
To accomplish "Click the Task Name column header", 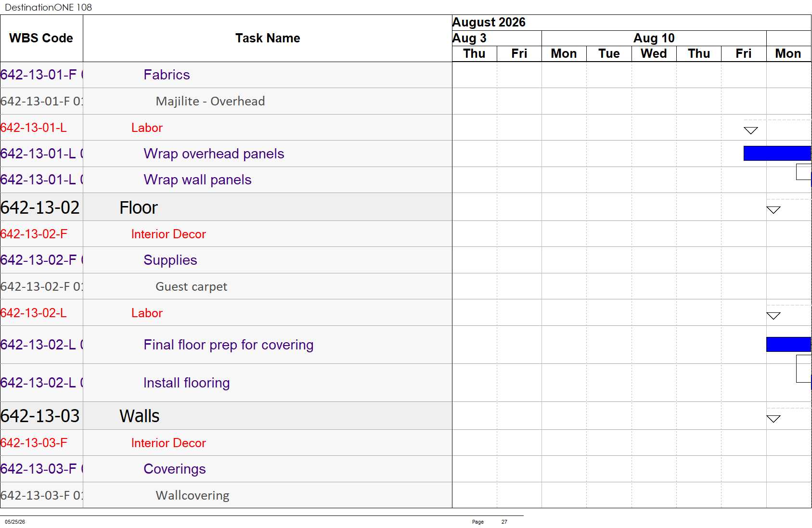I will click(x=268, y=38).
